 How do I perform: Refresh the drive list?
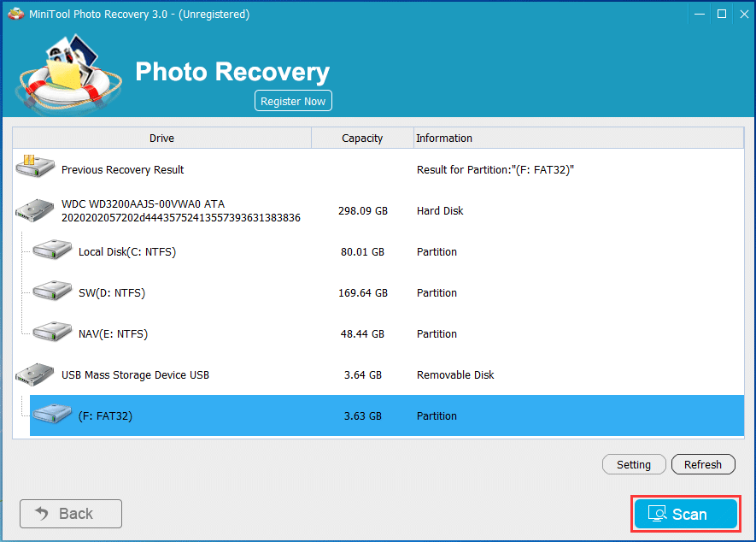pos(703,464)
